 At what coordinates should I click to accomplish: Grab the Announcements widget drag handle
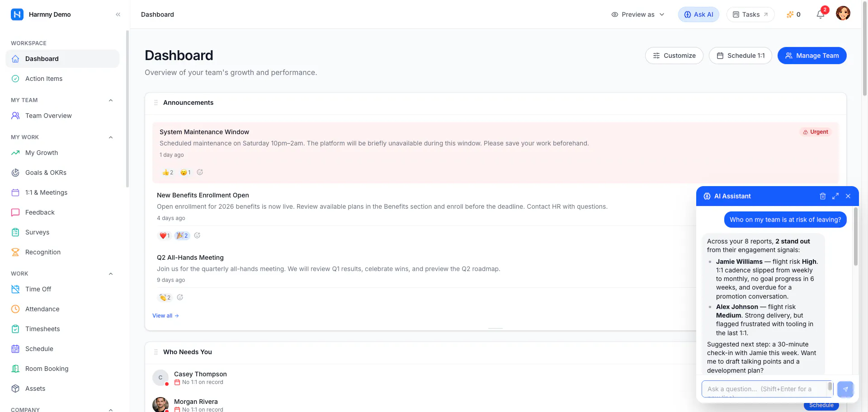point(156,103)
